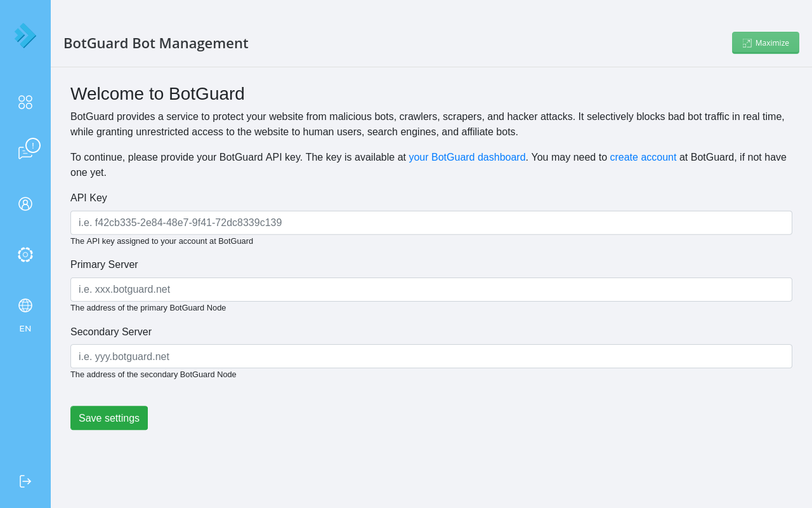The width and height of the screenshot is (812, 508).
Task: Open the language globe icon
Action: [25, 305]
